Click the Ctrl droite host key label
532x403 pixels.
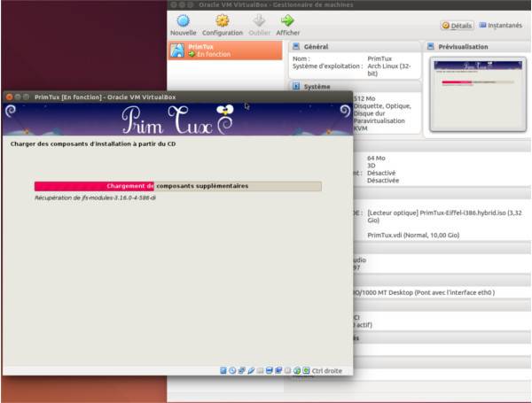[326, 371]
